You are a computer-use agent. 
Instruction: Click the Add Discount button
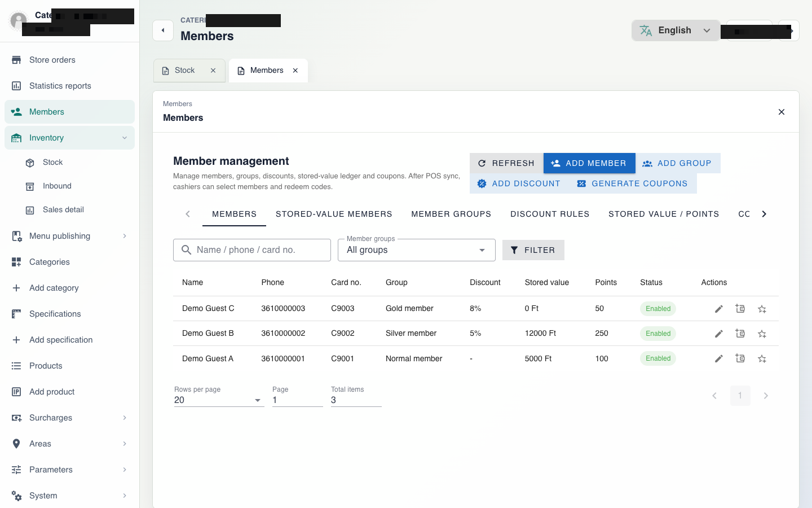[x=519, y=183]
